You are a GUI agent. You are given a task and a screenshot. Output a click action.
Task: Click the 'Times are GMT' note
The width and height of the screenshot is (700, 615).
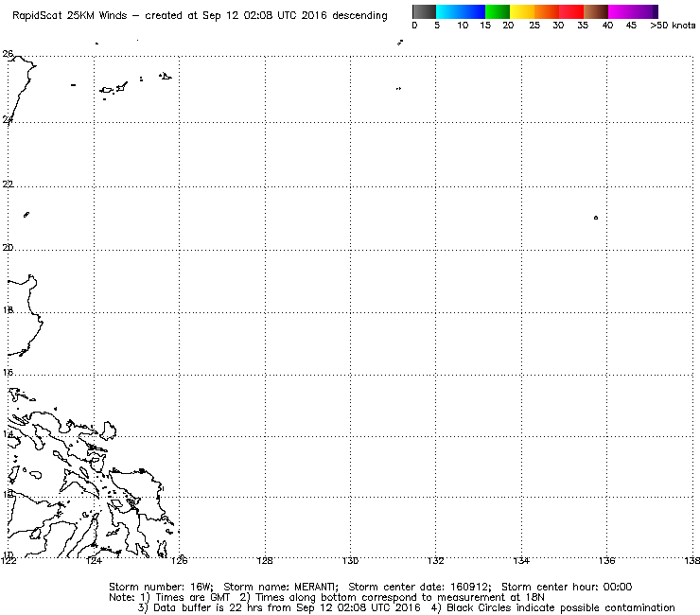click(x=192, y=598)
